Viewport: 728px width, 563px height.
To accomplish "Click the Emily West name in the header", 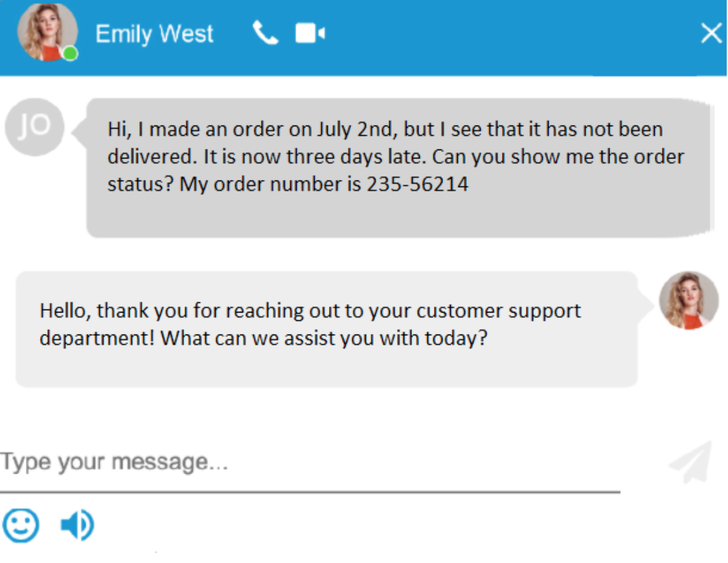I will (154, 34).
